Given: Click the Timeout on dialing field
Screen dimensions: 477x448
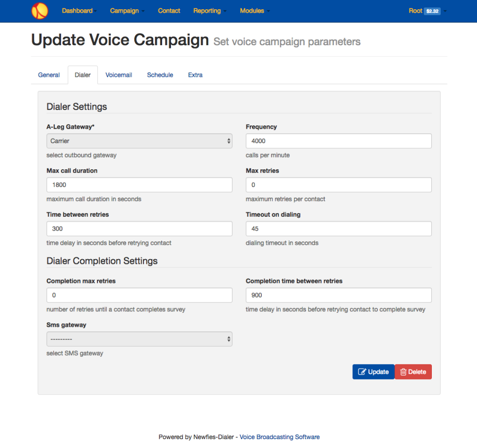Looking at the screenshot, I should (x=338, y=228).
